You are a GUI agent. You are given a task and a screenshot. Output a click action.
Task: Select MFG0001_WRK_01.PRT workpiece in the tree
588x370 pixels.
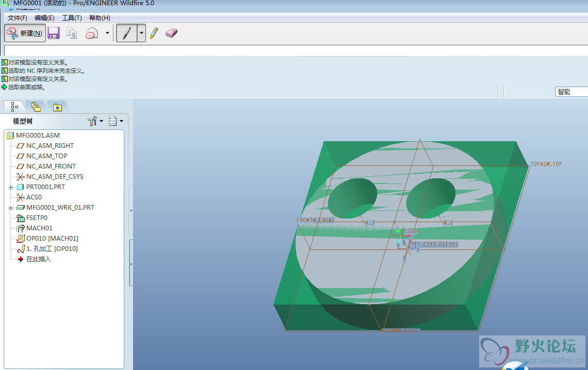tap(60, 208)
